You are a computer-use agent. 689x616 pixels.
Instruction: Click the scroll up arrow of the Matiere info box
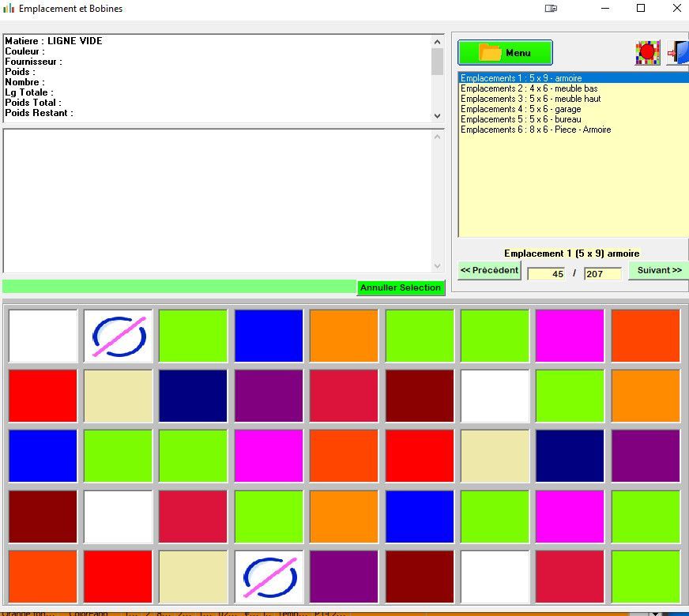[x=437, y=42]
